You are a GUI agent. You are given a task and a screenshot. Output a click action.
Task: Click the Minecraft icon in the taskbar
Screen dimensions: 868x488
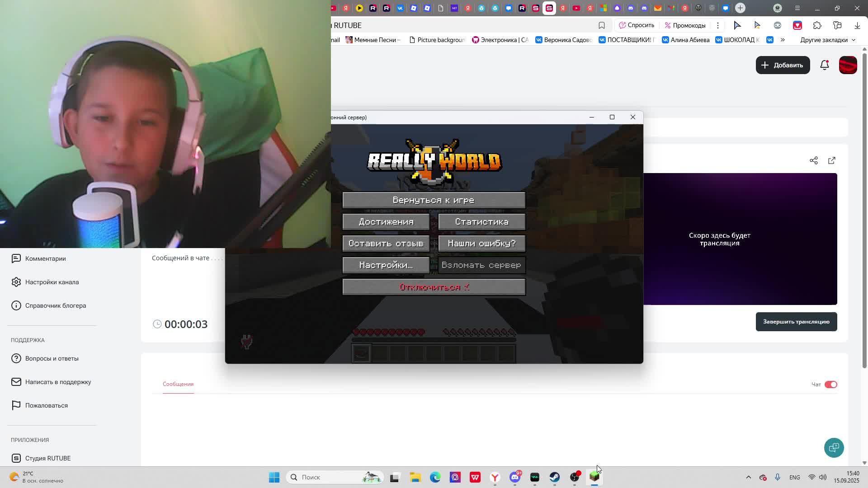[x=594, y=477]
